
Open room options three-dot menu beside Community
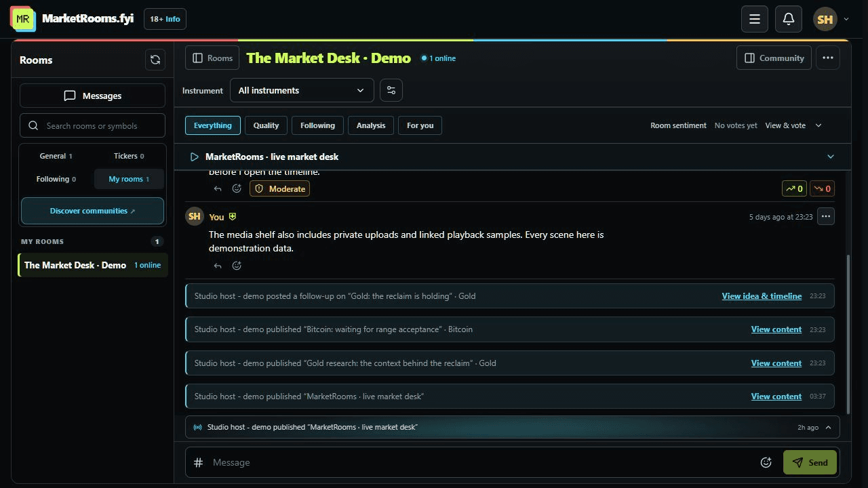[x=828, y=58]
